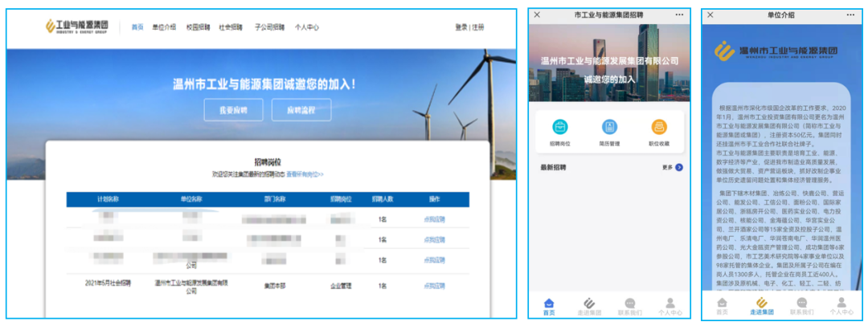The image size is (868, 326).
Task: Open 社会招聘 in website navigation
Action: coord(231,27)
